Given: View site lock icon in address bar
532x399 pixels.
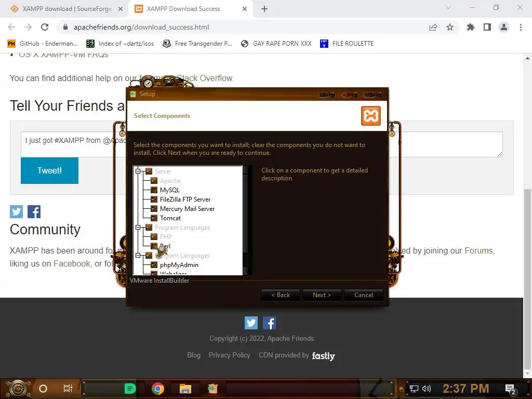Looking at the screenshot, I should [65, 27].
